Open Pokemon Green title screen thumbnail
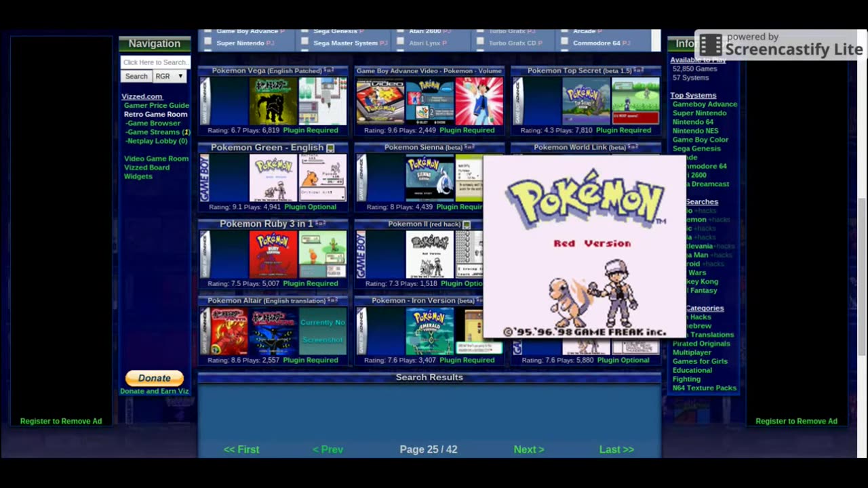 [273, 178]
